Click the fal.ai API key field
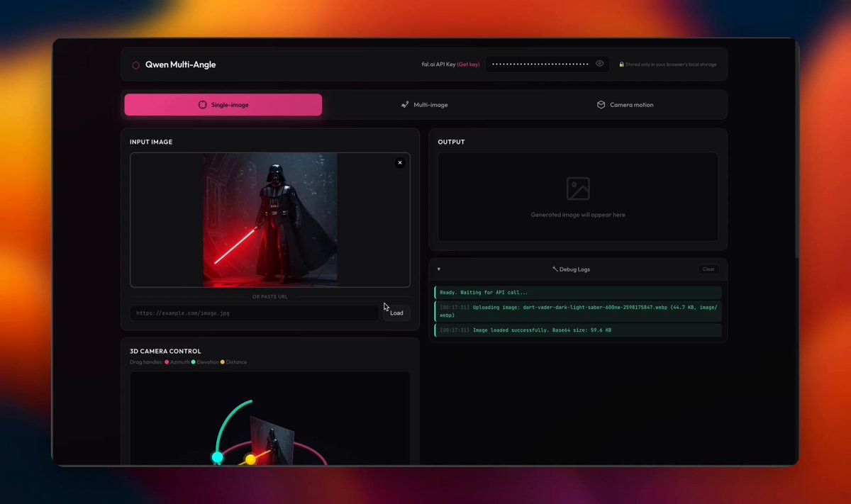This screenshot has width=851, height=504. click(547, 64)
